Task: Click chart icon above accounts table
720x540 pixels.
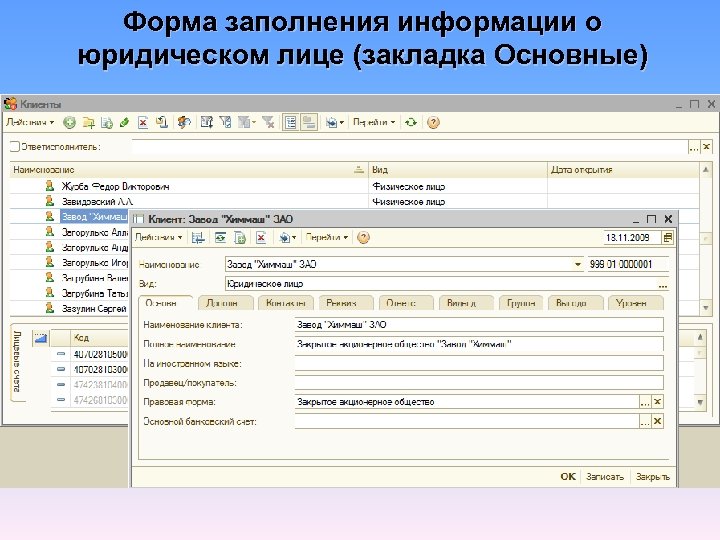Action: 41,338
